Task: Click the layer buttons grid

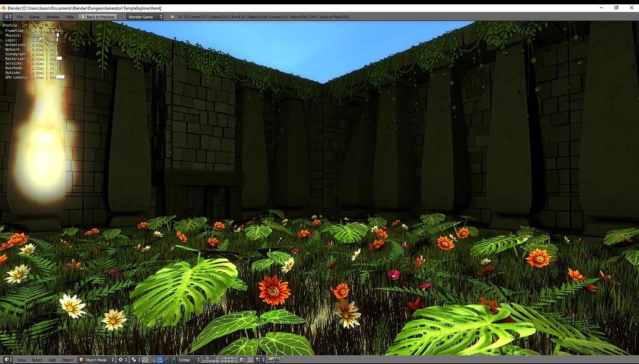Action: [220, 360]
